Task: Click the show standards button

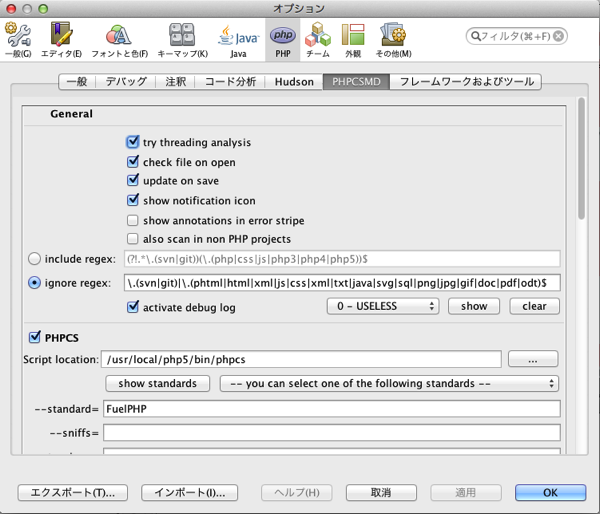Action: tap(158, 383)
